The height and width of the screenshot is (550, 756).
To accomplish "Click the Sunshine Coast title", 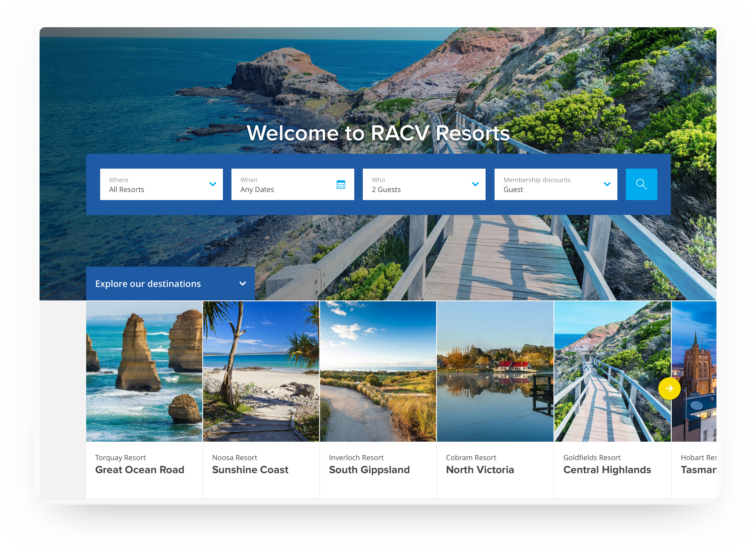I will [250, 470].
